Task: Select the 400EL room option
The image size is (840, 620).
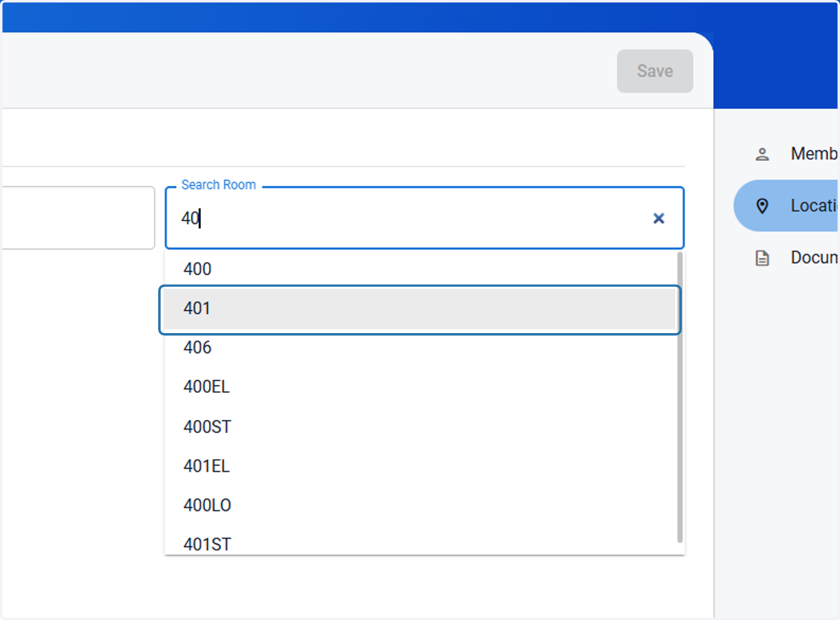Action: tap(420, 387)
